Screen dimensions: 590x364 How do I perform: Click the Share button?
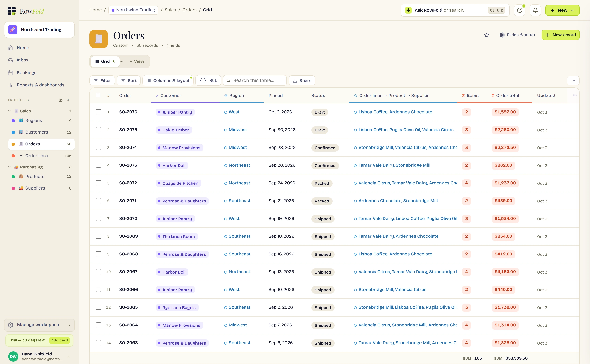302,80
